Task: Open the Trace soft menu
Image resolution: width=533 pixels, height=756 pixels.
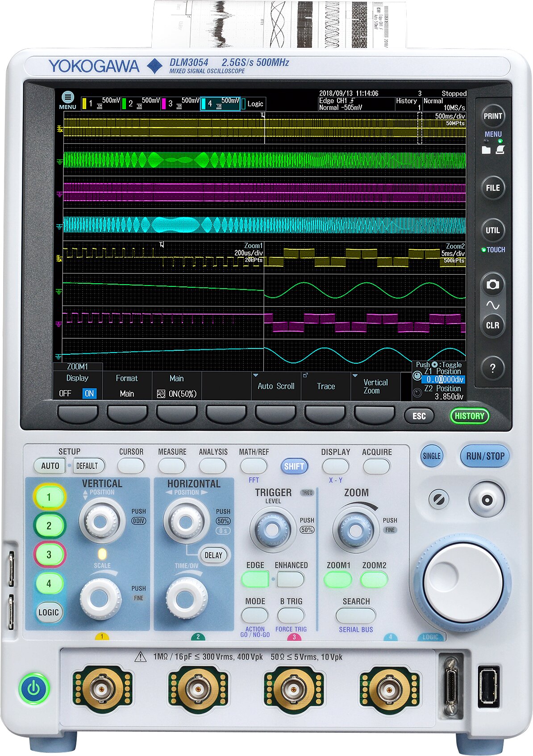Action: click(x=326, y=386)
